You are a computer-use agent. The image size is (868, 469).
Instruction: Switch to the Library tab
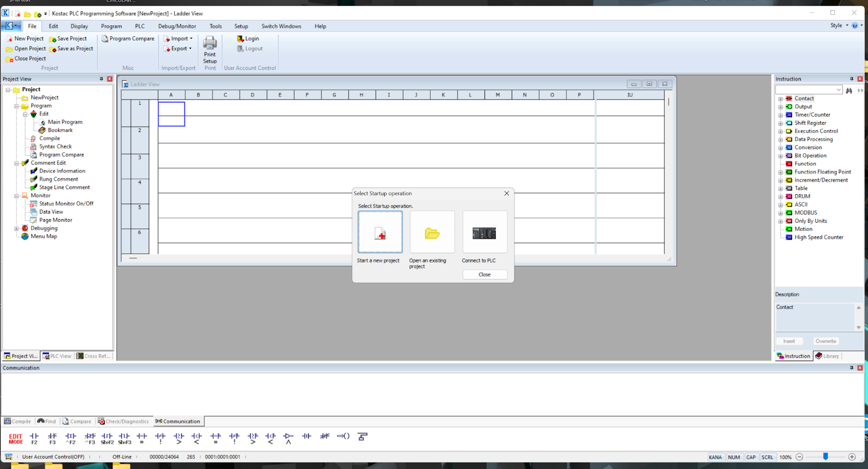point(827,356)
